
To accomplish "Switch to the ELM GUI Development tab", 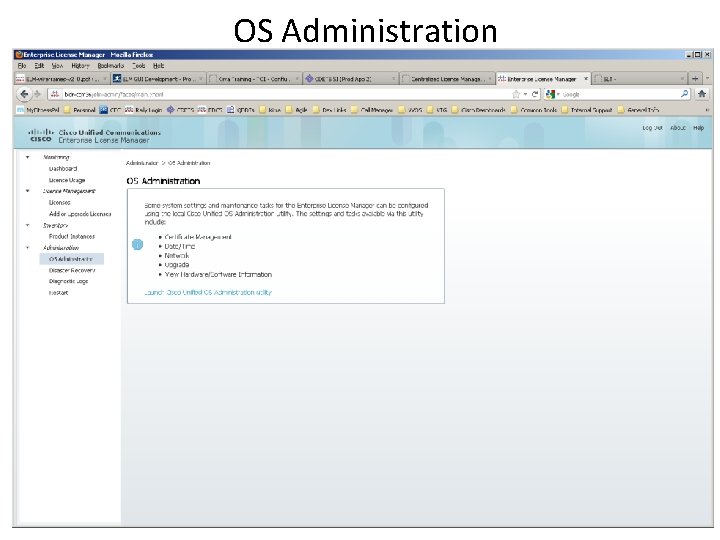I will pyautogui.click(x=157, y=79).
